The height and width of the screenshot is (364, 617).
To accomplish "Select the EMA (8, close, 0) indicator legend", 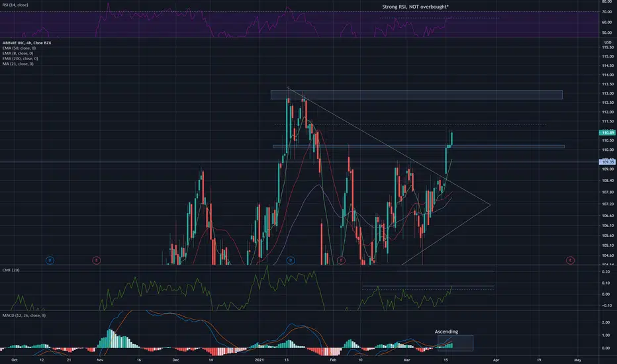I will click(x=18, y=53).
